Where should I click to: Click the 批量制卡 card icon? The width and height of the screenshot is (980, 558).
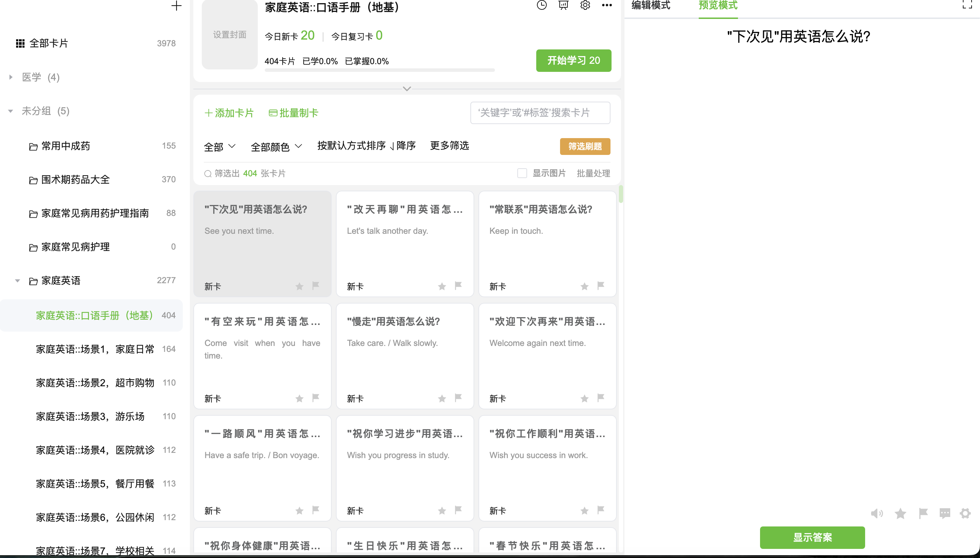273,113
